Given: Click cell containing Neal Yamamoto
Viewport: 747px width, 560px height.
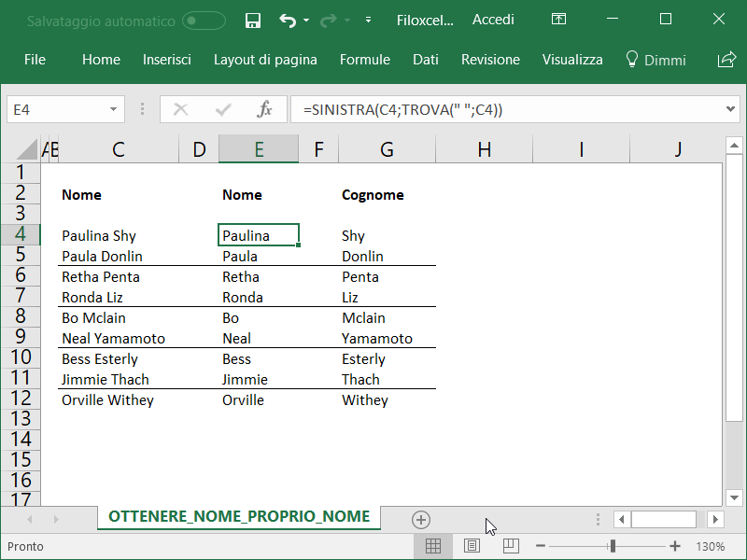Looking at the screenshot, I should point(119,338).
